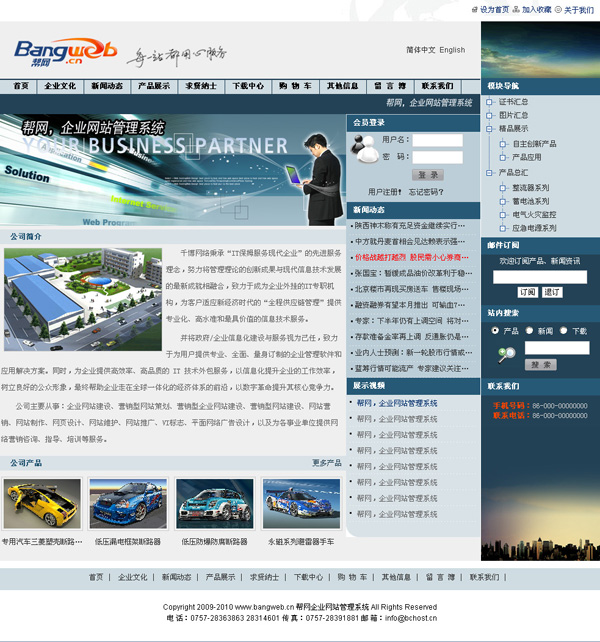Click the 关于我们 about-us icon
The height and width of the screenshot is (642, 600).
click(558, 9)
